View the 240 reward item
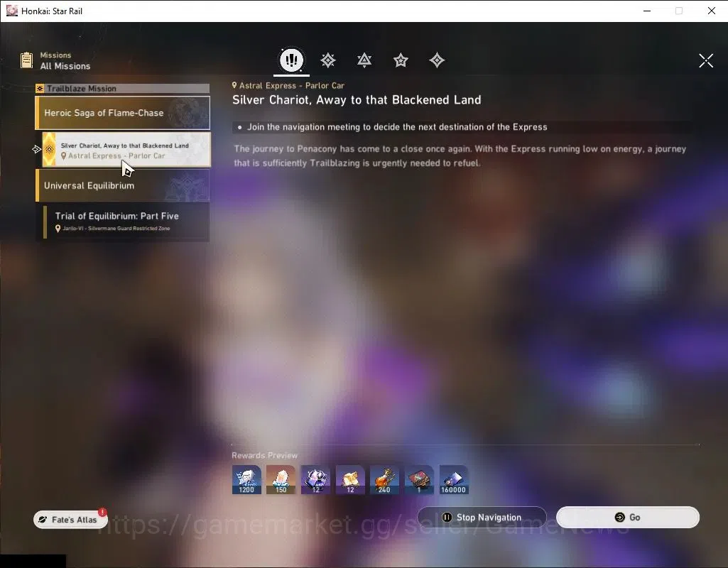728x568 pixels. [x=384, y=480]
